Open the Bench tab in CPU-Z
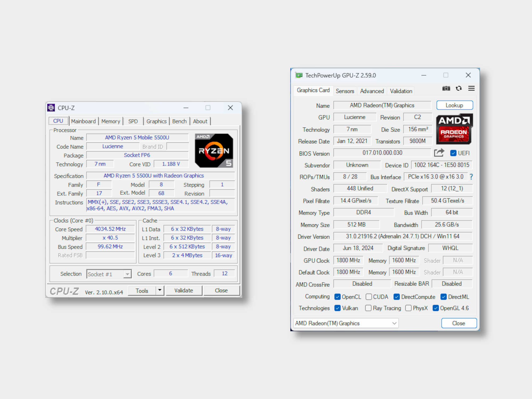Screen dimensions: 532x399 click(x=179, y=121)
